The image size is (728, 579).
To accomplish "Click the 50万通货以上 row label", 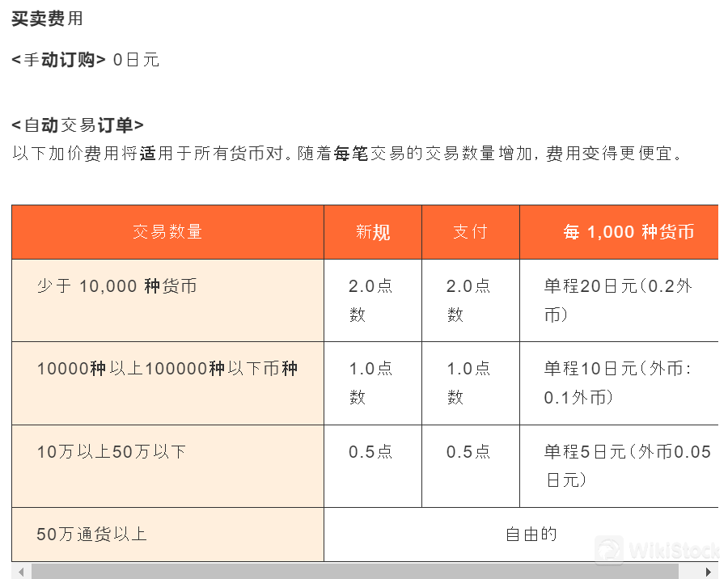I will 92,535.
